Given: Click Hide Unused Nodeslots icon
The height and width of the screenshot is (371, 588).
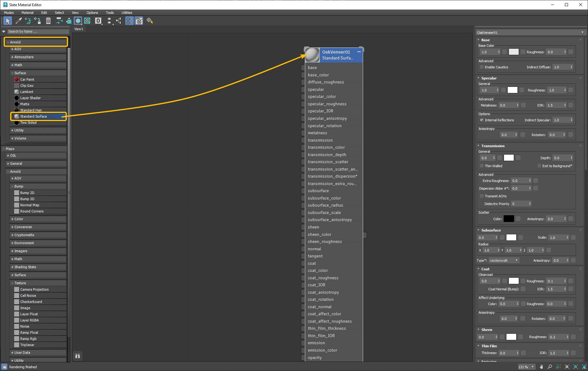Looking at the screenshot, I should (x=69, y=21).
